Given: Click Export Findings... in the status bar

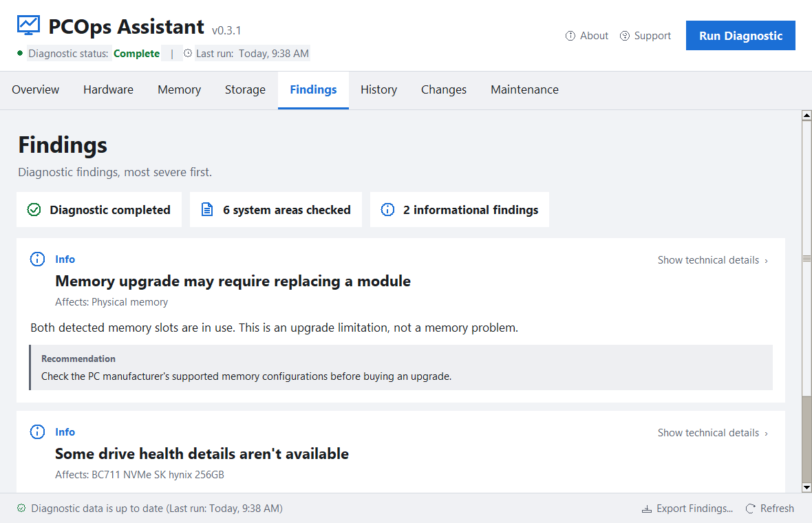Looking at the screenshot, I should [694, 509].
